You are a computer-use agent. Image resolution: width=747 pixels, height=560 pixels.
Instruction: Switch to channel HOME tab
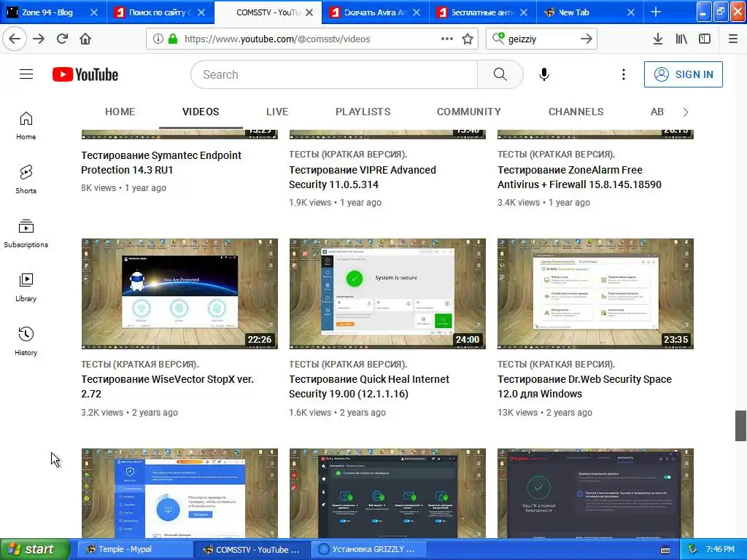120,112
